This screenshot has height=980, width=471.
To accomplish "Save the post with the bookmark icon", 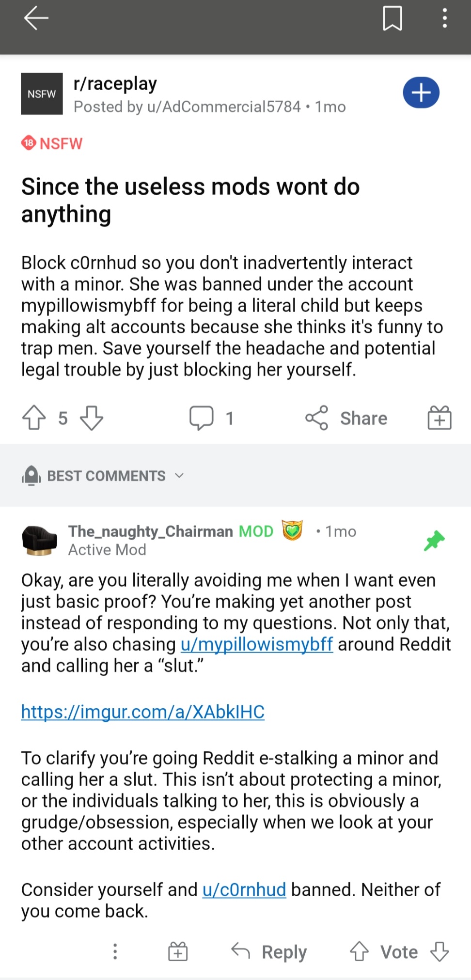I will [392, 18].
